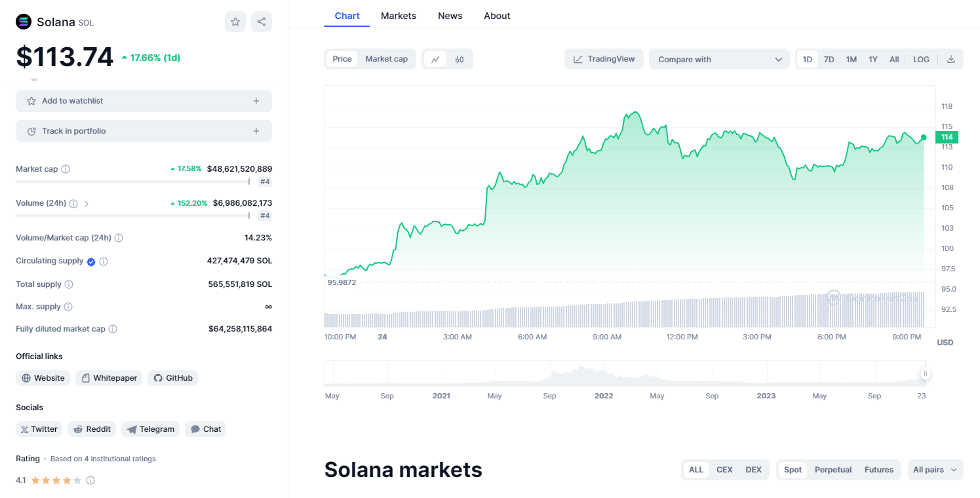
Task: Click plus icon on Add to watchlist
Action: (256, 101)
